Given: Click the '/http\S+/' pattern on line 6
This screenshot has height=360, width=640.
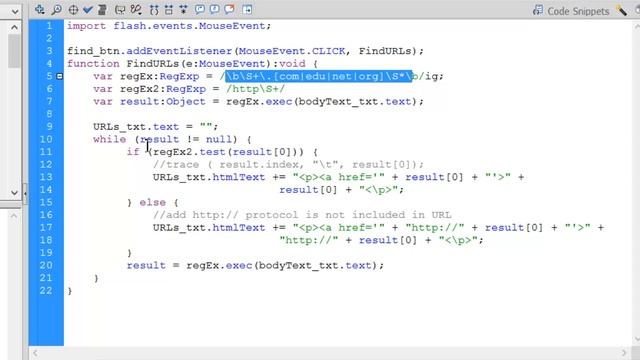Looking at the screenshot, I should point(256,89).
